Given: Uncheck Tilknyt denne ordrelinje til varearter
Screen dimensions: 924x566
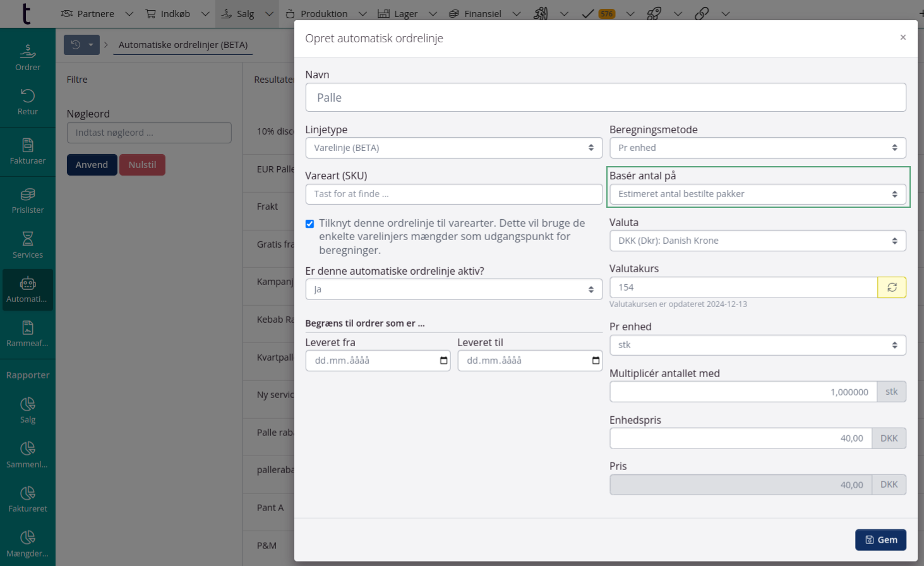Looking at the screenshot, I should (x=309, y=224).
